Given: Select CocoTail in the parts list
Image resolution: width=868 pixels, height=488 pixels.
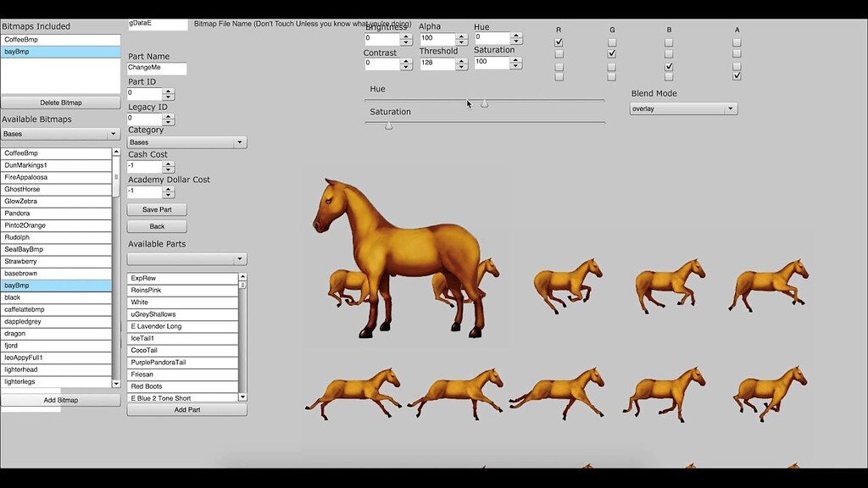Looking at the screenshot, I should 182,350.
